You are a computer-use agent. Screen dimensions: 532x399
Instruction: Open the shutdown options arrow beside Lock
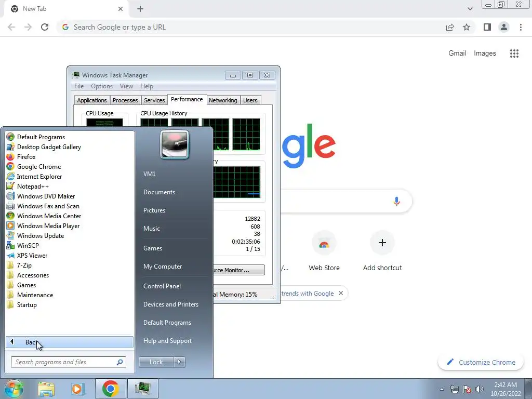(179, 362)
